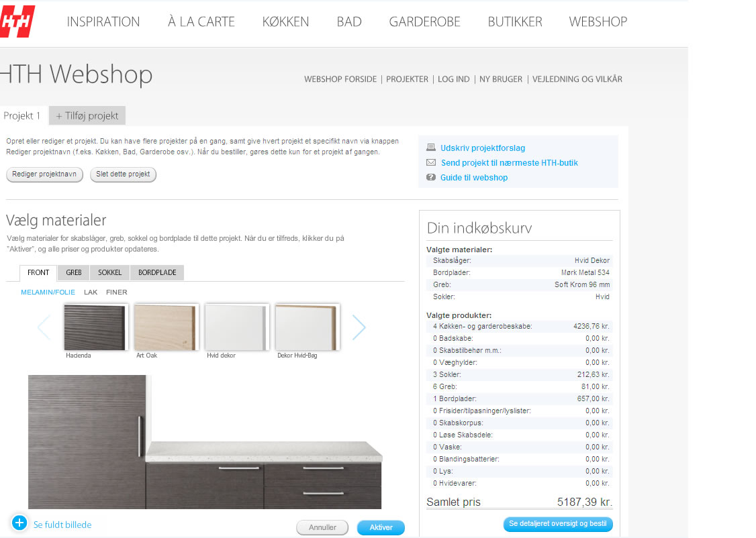Click the question mark guide icon
The image size is (756, 538).
click(431, 178)
